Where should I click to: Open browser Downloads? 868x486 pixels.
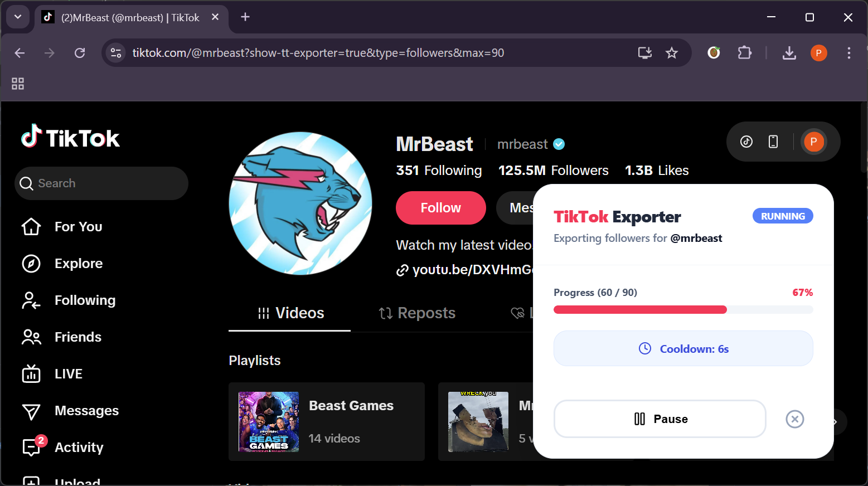point(789,53)
